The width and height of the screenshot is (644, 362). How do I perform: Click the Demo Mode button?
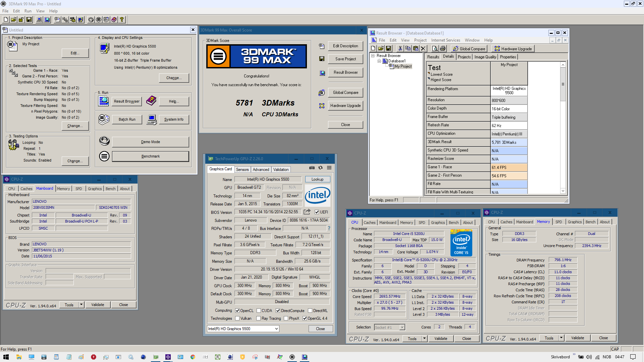(150, 142)
